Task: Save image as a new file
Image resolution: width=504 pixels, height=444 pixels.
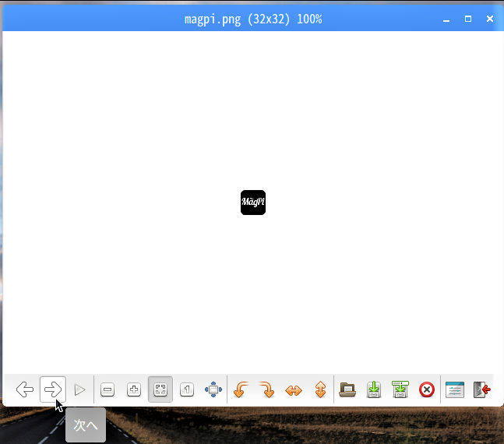Action: (400, 389)
